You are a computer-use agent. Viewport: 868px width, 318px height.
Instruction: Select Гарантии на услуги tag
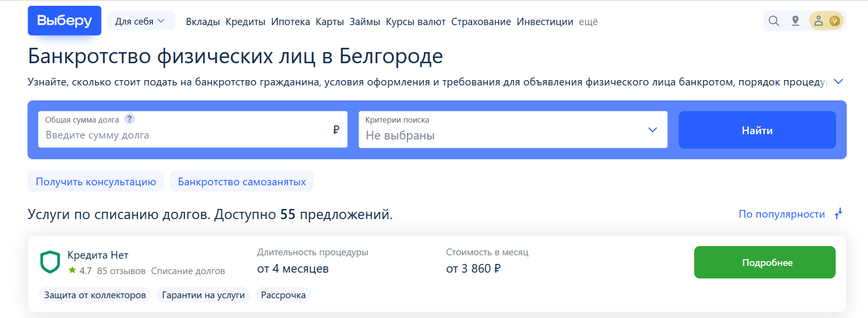(x=203, y=295)
